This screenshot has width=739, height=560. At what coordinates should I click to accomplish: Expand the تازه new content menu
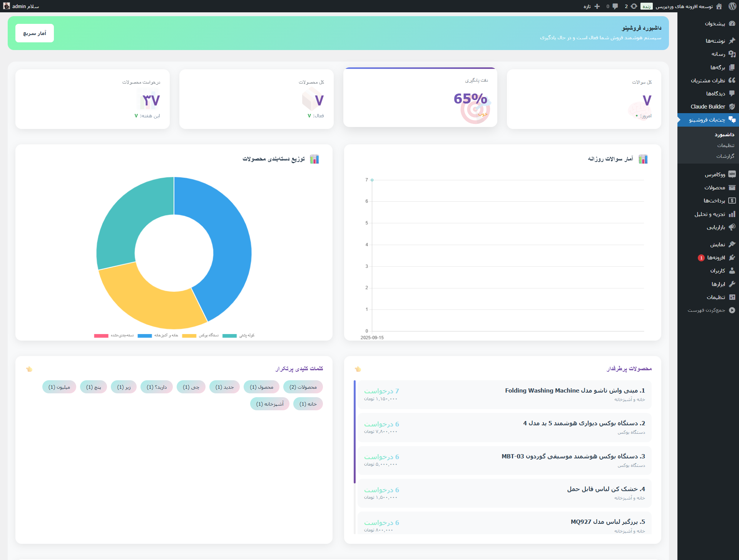tap(592, 6)
